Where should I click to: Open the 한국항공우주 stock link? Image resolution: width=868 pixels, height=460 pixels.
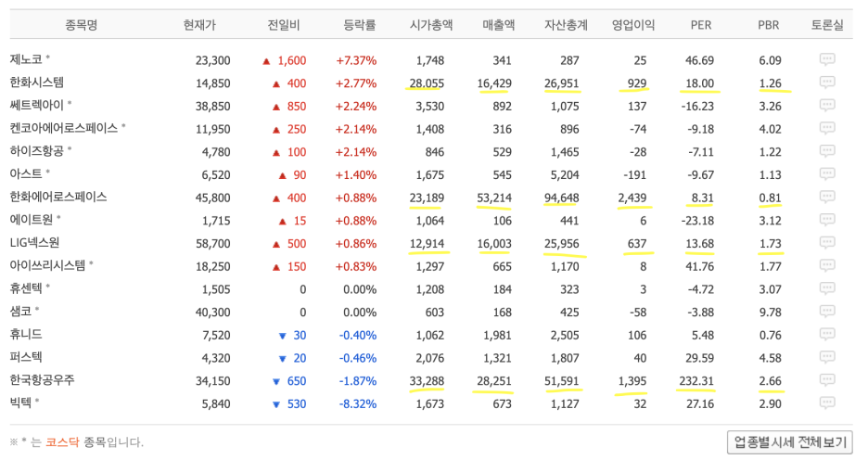tap(42, 379)
